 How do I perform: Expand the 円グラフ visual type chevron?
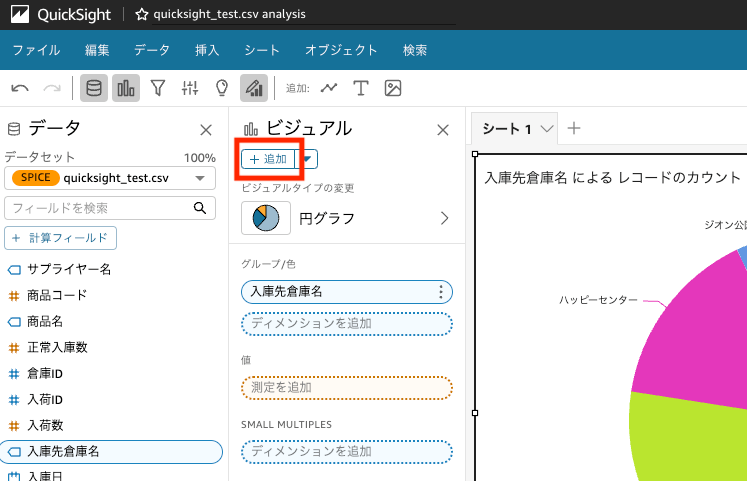444,218
